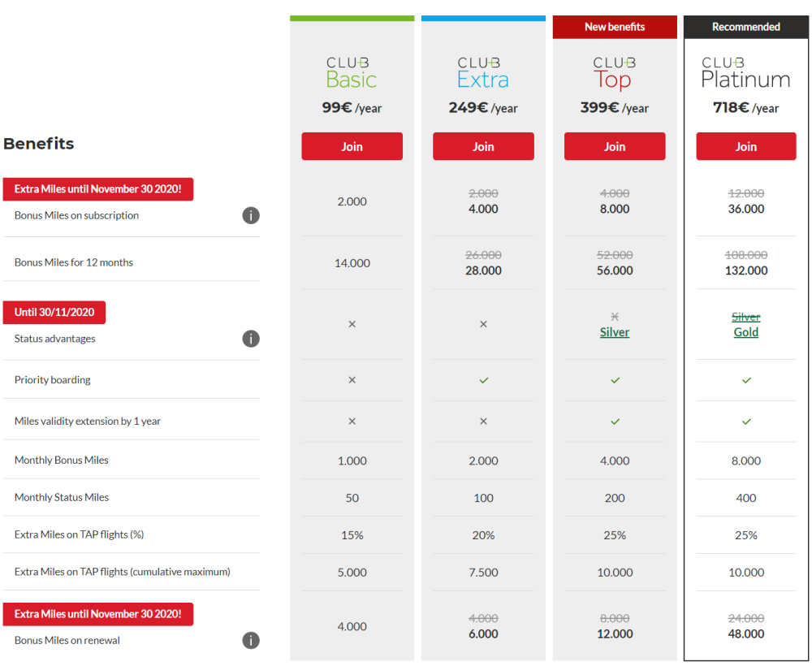Click Extra's 100 monthly status miles
This screenshot has height=666, width=812.
[483, 498]
